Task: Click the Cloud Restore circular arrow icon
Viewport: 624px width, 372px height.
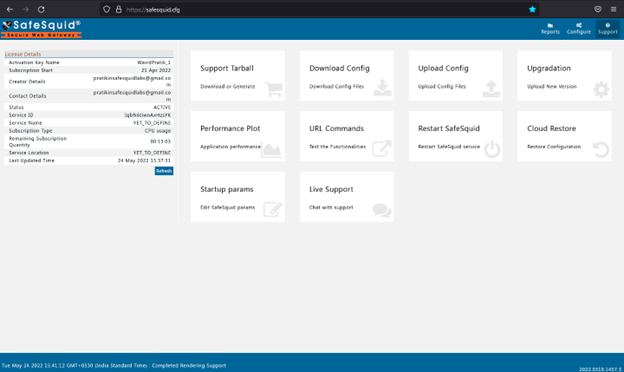Action: [601, 150]
